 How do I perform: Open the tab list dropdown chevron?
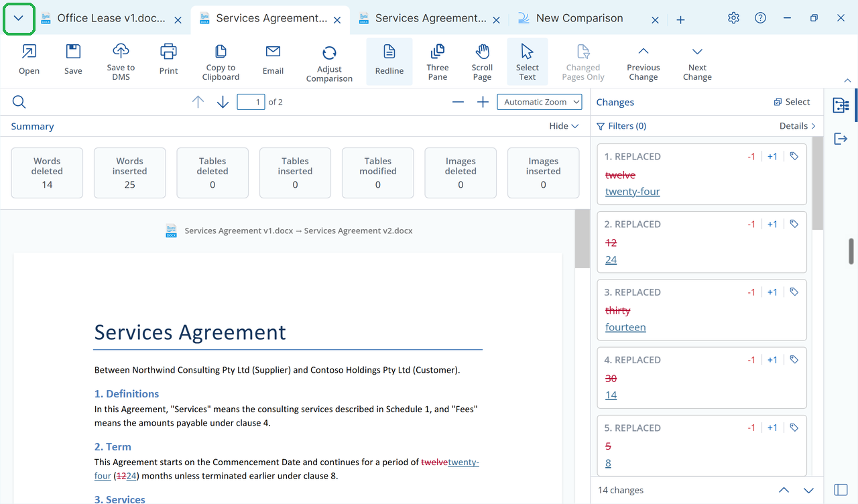point(19,19)
